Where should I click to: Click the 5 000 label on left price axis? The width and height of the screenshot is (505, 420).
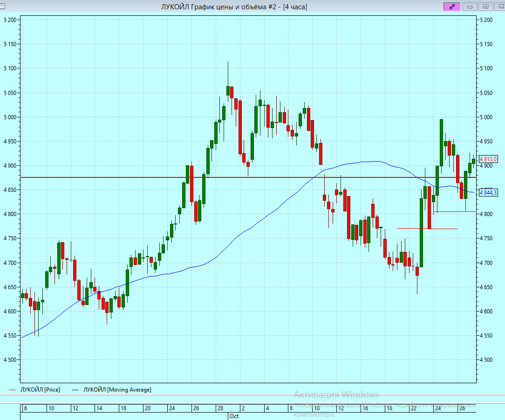(x=10, y=117)
